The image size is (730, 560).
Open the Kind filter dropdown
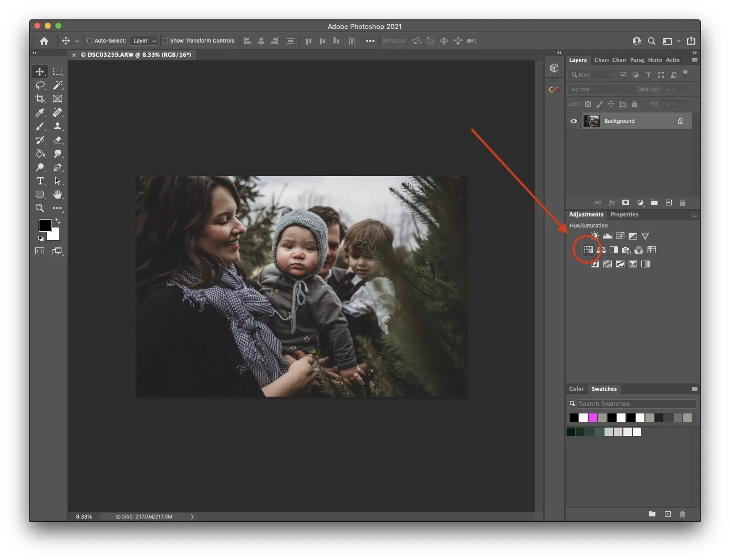pos(591,75)
